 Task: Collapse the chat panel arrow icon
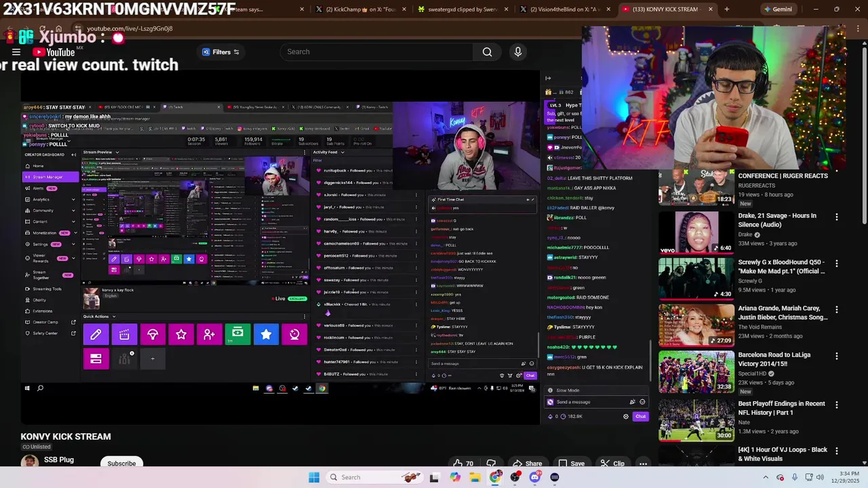tap(548, 78)
